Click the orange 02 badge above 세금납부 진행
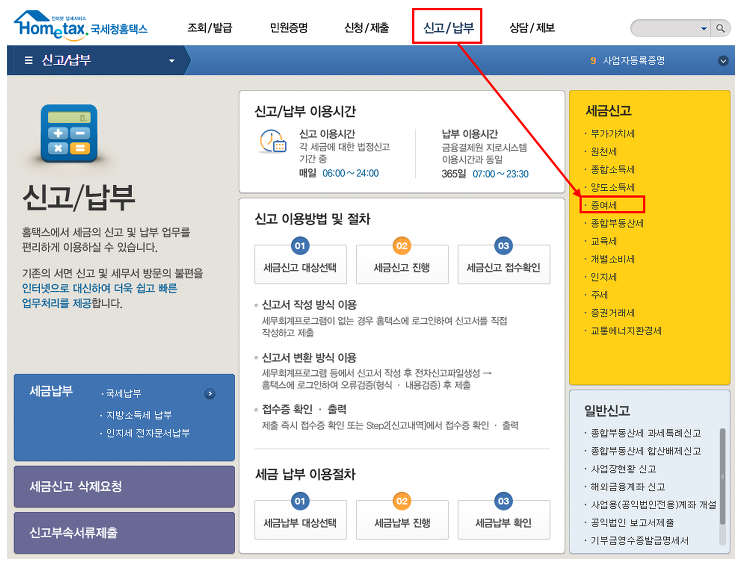741x563 pixels. point(402,501)
